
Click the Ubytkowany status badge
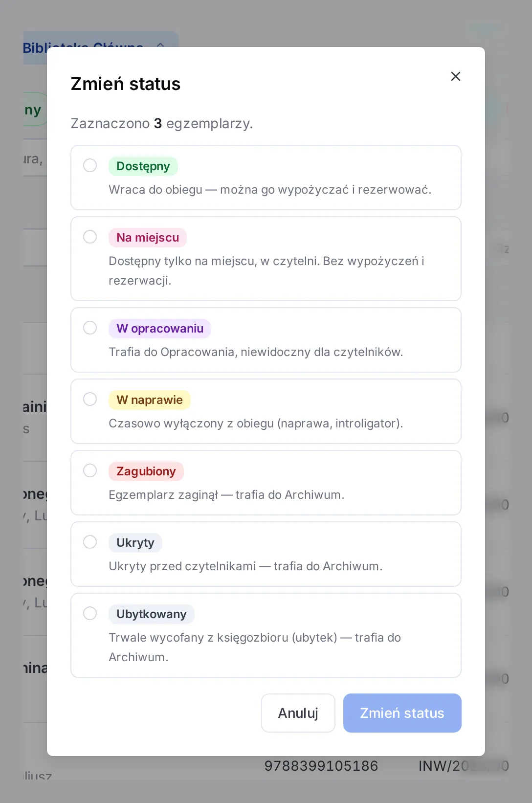pyautogui.click(x=152, y=614)
